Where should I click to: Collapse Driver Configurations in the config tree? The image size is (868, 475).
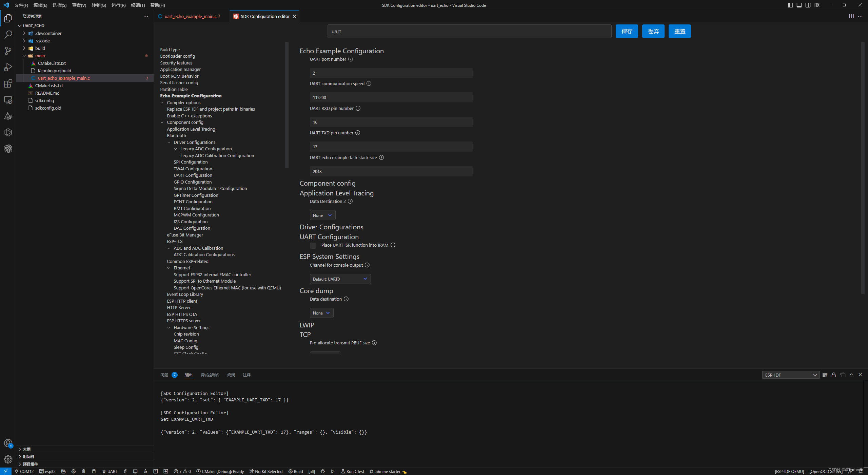(169, 142)
